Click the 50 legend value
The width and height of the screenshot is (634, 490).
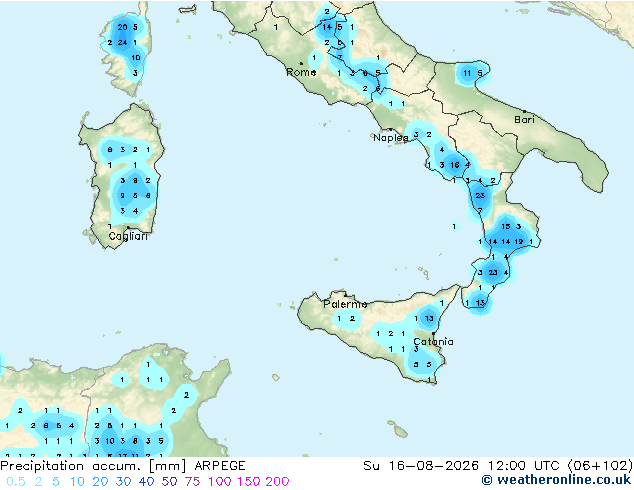169,482
